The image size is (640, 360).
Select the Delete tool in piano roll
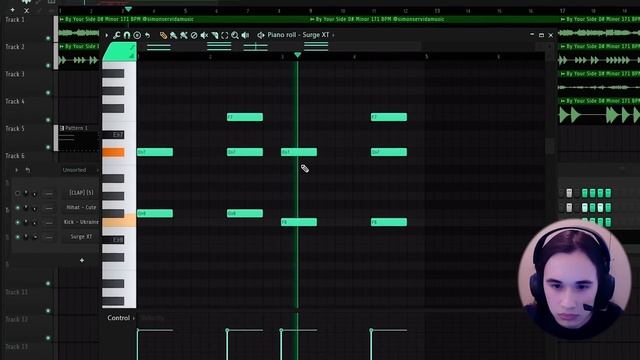point(194,36)
